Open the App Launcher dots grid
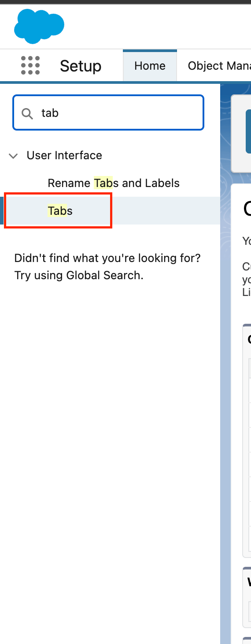Image resolution: width=251 pixels, height=644 pixels. 30,66
